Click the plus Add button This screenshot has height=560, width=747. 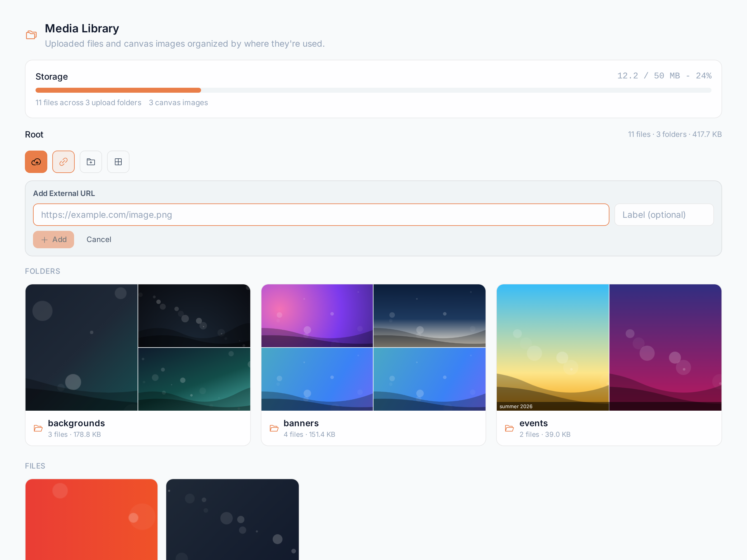pos(53,240)
